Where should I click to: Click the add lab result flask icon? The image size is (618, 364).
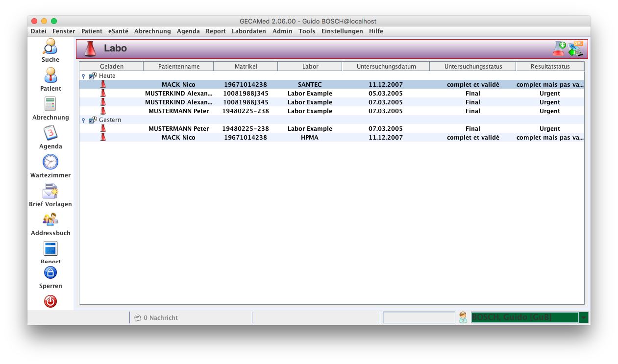(x=559, y=49)
